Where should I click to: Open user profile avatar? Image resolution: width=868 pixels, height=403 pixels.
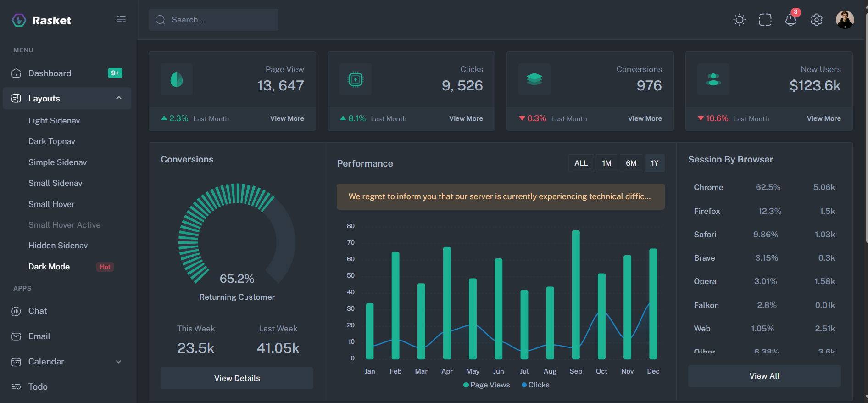(x=845, y=20)
